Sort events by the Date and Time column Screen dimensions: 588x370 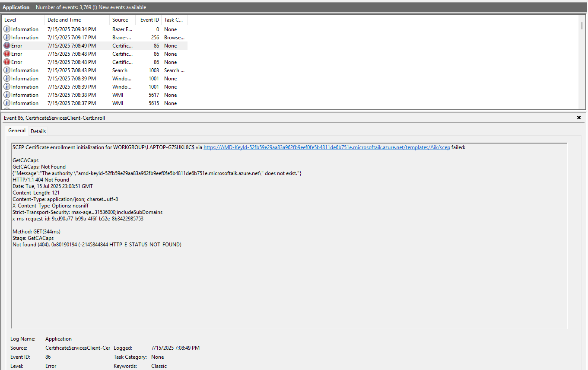tap(65, 19)
